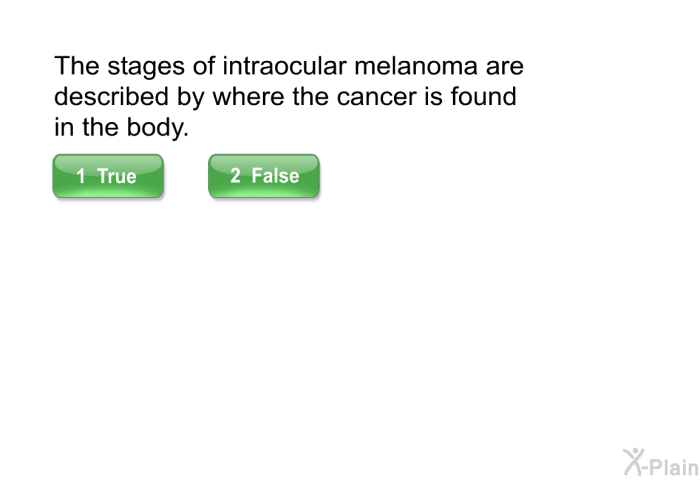
Task: Click the word "described" in the statement
Action: point(111,97)
